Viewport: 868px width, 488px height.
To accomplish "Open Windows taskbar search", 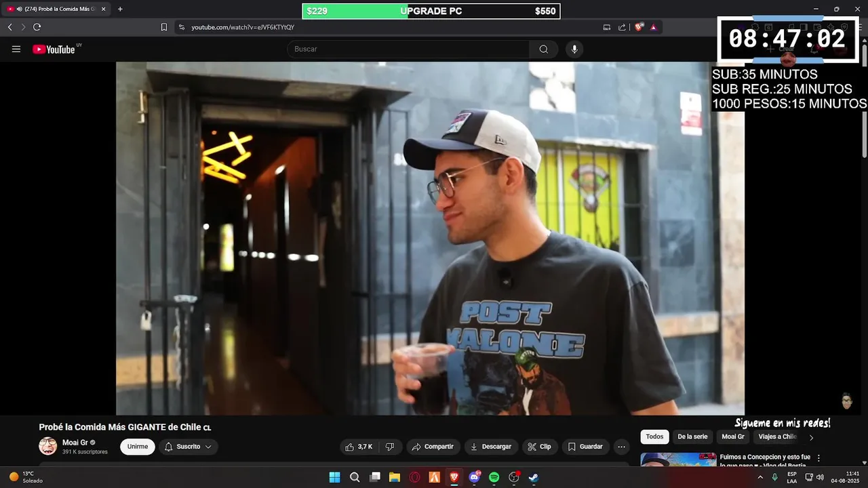I will [355, 477].
